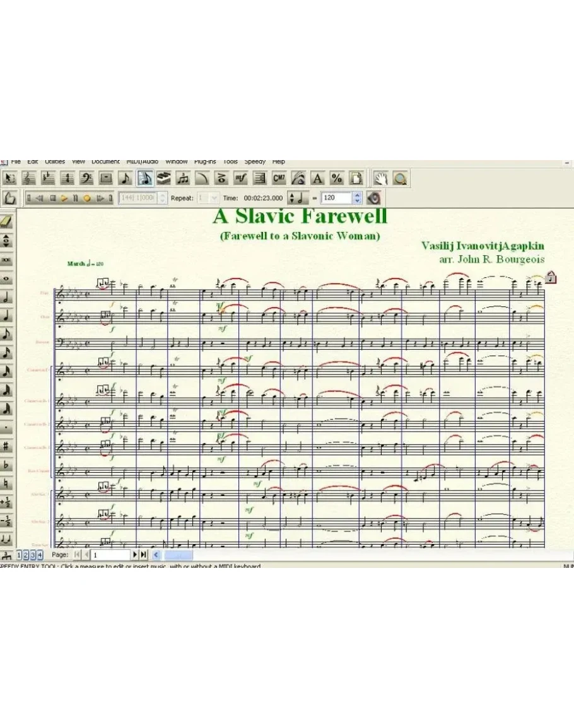Pick the Hand Grabber tool
Screen dimensions: 574x728
pyautogui.click(x=380, y=178)
